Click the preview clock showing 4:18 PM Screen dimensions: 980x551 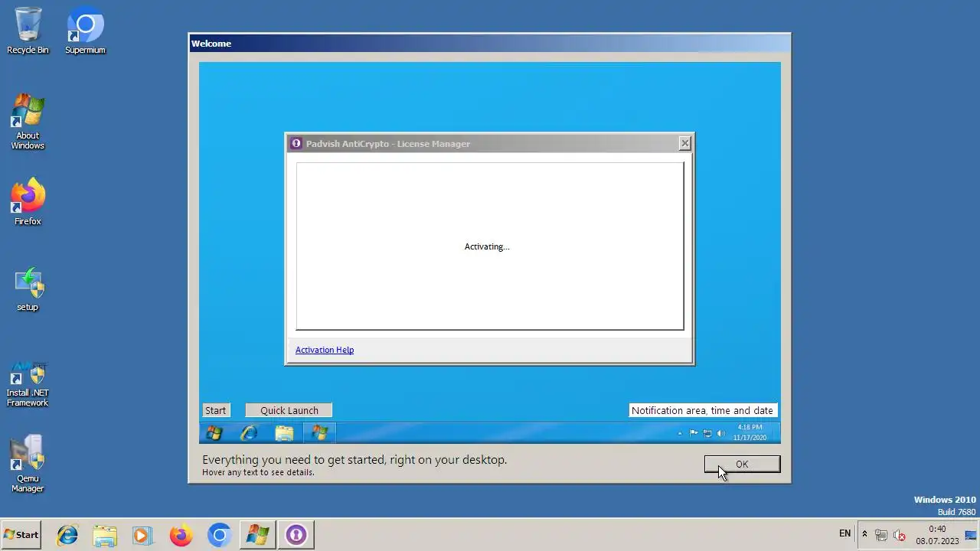750,432
